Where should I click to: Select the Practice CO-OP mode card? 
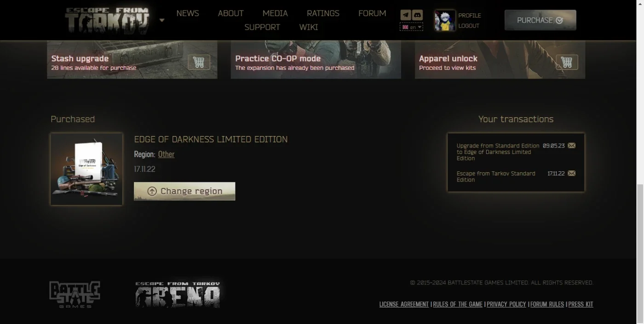tap(316, 59)
